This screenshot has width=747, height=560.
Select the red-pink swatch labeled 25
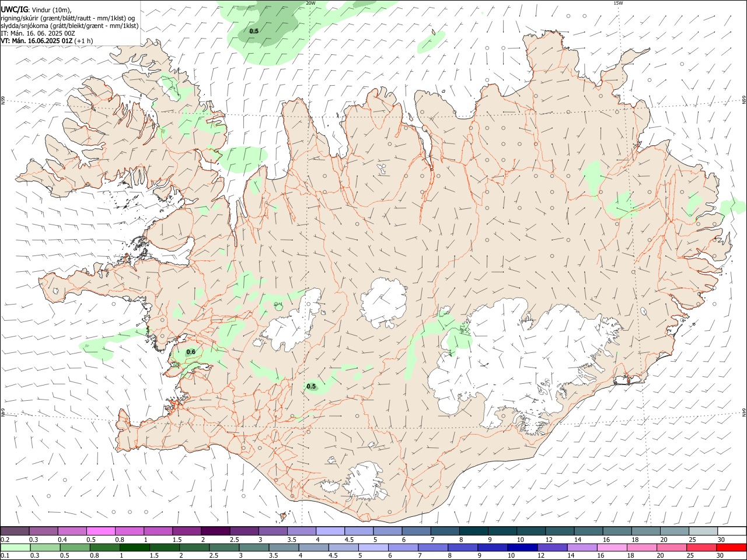701,547
